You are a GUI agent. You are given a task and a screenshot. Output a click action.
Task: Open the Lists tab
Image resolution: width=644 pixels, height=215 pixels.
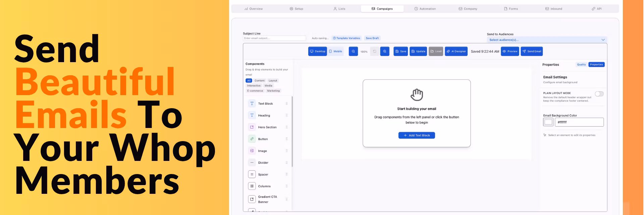339,9
